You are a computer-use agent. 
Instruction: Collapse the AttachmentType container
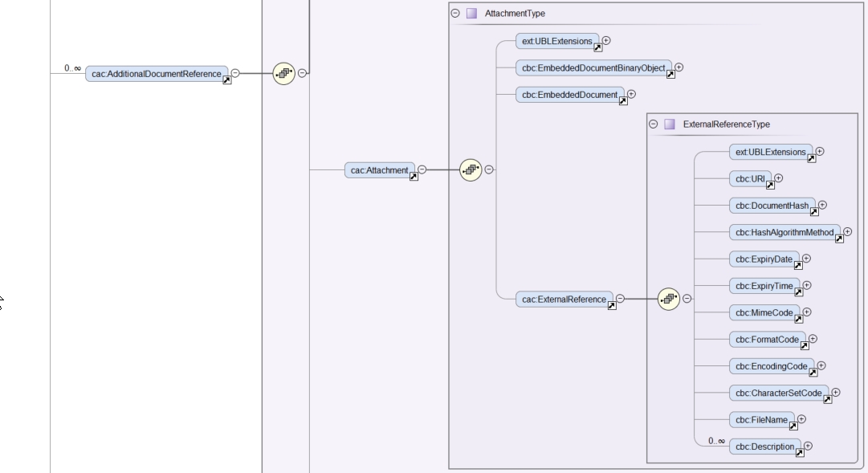click(x=456, y=14)
